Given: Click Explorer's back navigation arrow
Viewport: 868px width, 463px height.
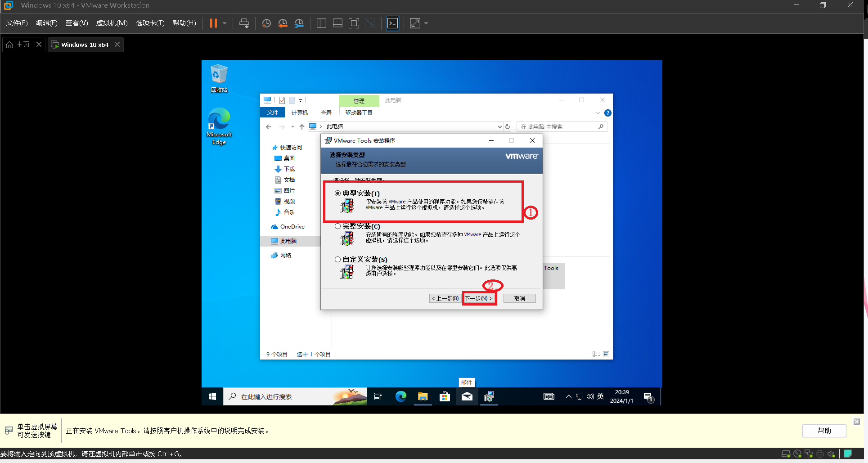Looking at the screenshot, I should click(x=269, y=127).
